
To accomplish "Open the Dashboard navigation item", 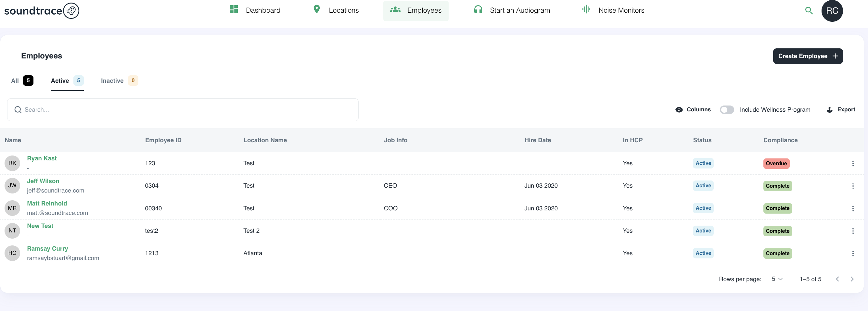I will point(255,10).
